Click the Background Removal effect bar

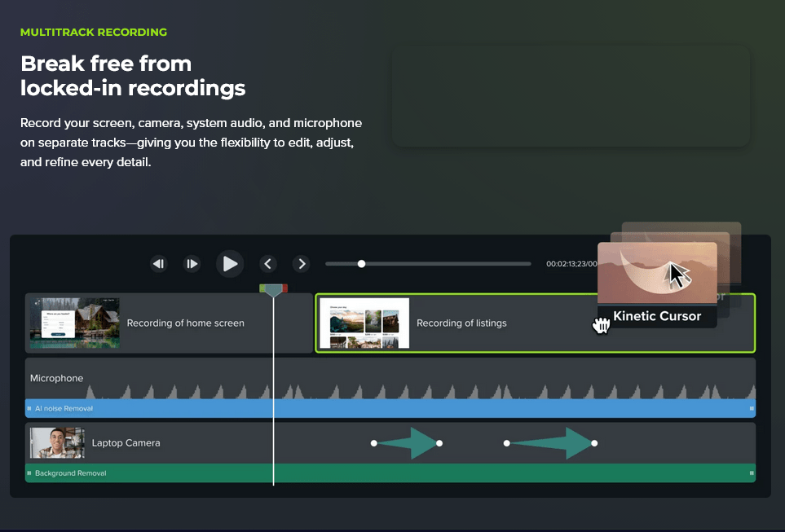click(x=390, y=473)
